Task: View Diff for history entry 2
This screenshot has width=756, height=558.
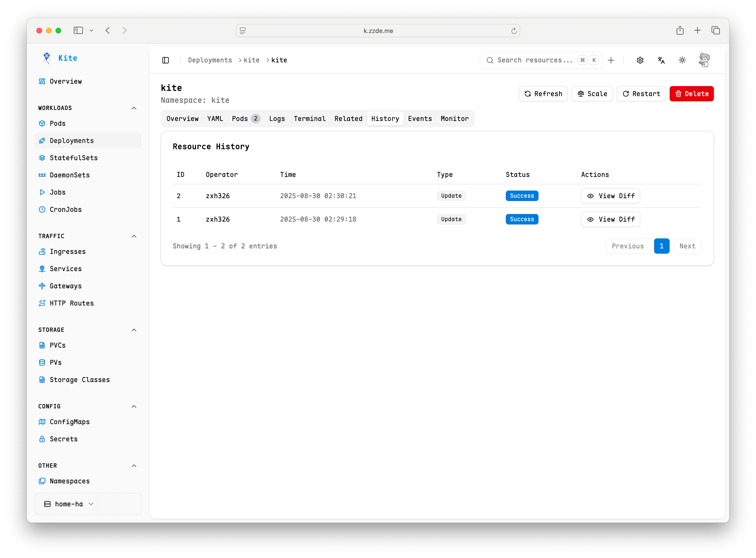Action: click(610, 196)
